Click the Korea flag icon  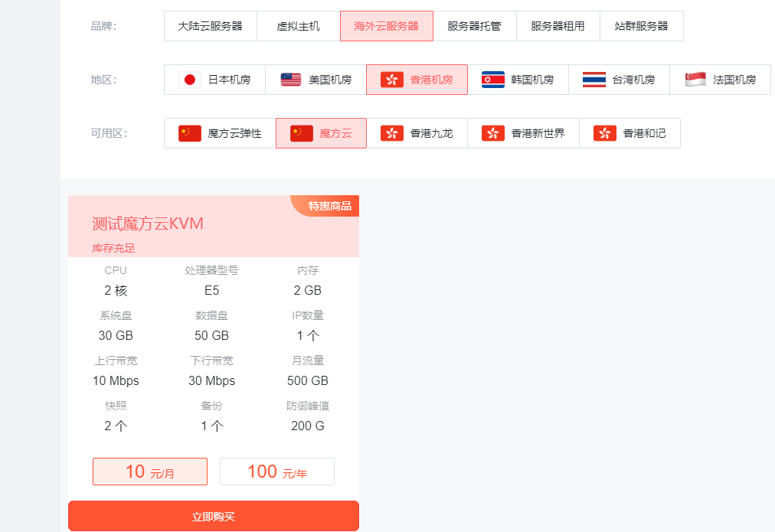(x=492, y=80)
